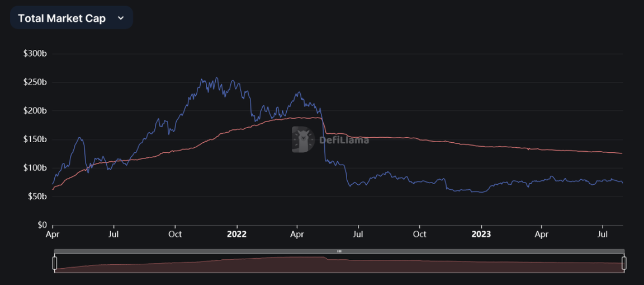This screenshot has height=285, width=644.
Task: Click the chevron arrow beside Total Market Cap
Action: coord(121,18)
